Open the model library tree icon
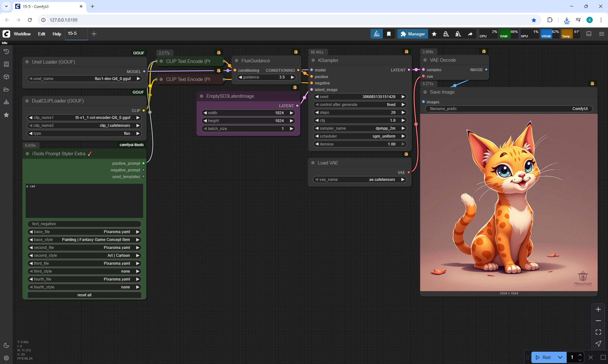This screenshot has width=608, height=364. [x=6, y=102]
